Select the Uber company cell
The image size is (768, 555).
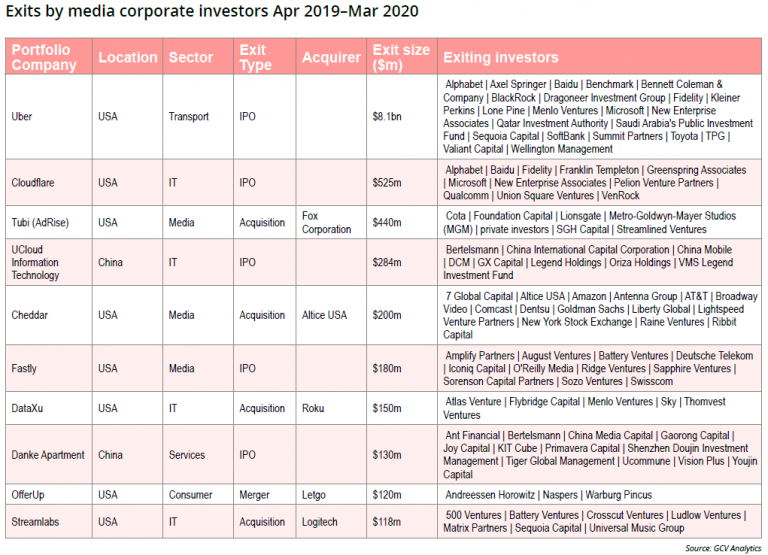coord(22,117)
